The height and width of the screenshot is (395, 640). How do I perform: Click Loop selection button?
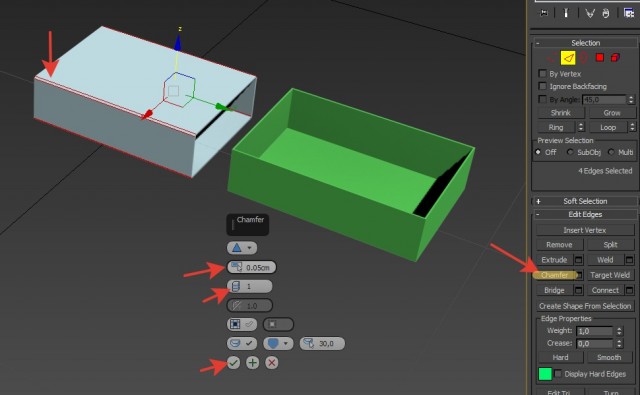(x=608, y=127)
